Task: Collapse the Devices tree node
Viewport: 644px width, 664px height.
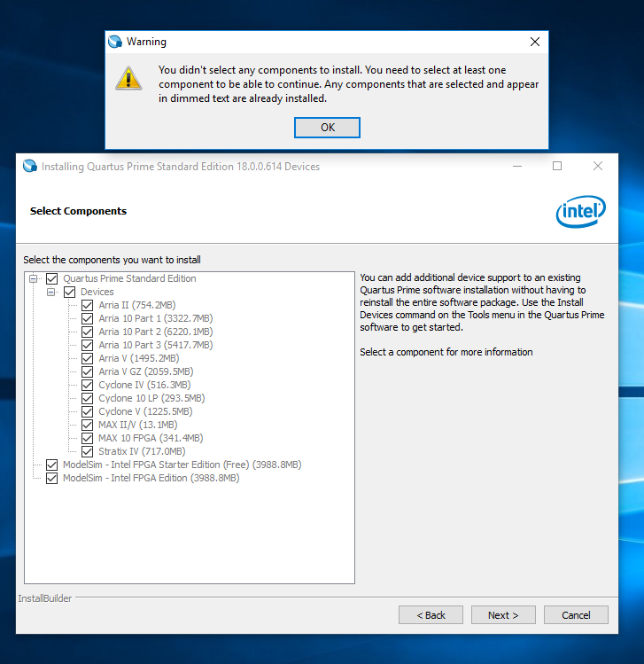Action: click(50, 292)
